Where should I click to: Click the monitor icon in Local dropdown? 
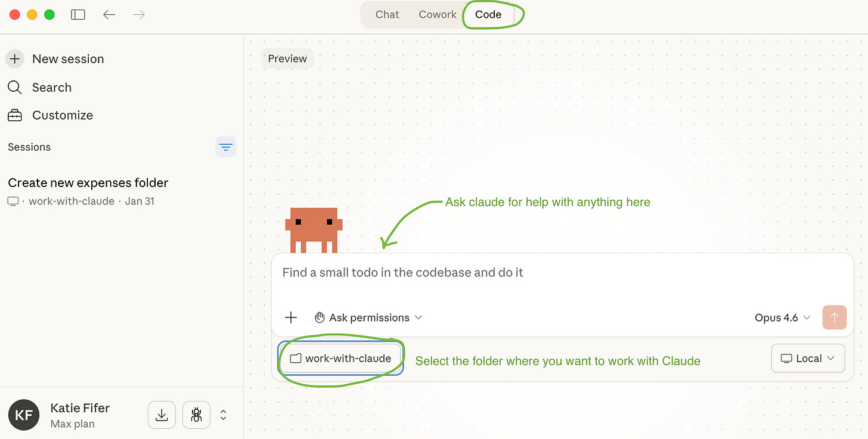pyautogui.click(x=786, y=359)
